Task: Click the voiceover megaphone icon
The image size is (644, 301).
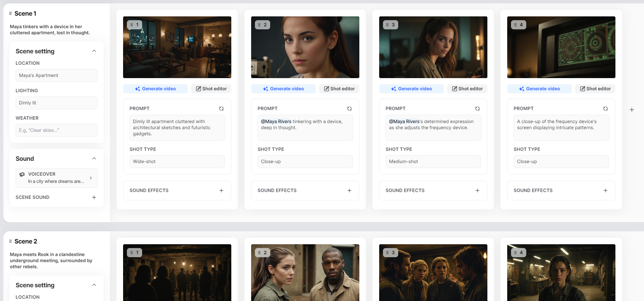Action: [x=22, y=175]
